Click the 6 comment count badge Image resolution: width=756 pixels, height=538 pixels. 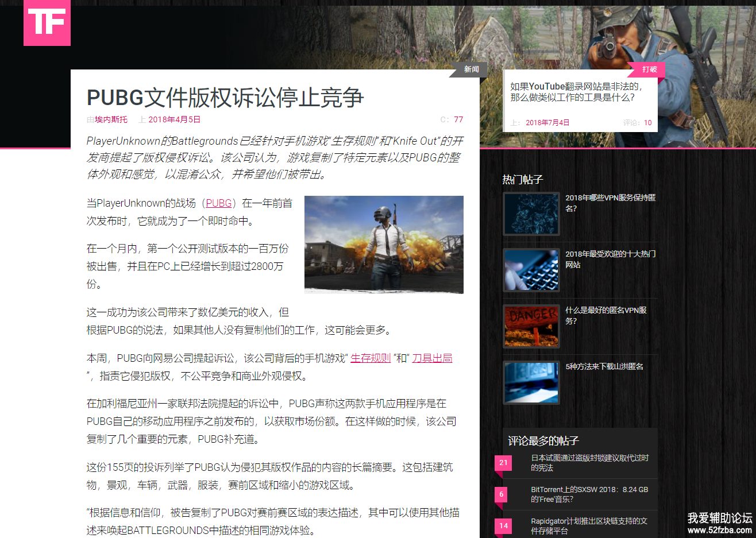[502, 494]
